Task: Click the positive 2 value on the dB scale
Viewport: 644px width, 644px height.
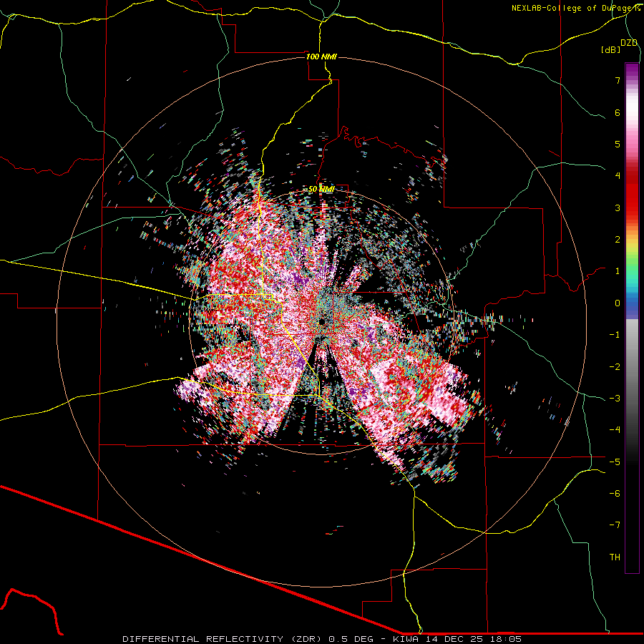Action: (x=618, y=240)
